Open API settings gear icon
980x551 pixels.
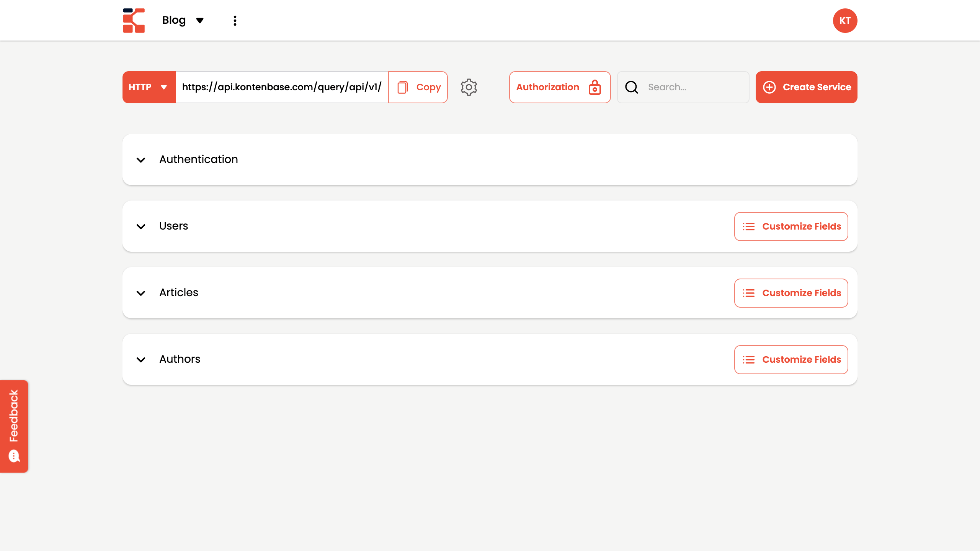tap(469, 87)
